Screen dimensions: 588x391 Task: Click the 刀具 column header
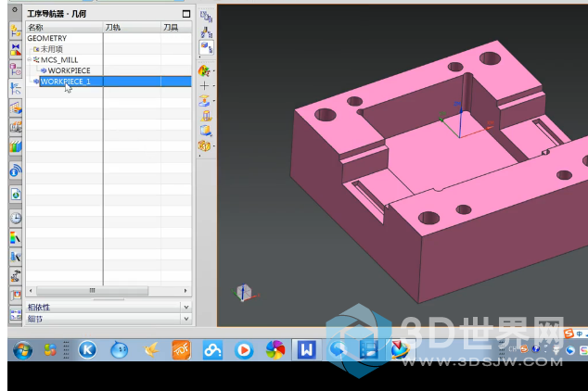[176, 28]
